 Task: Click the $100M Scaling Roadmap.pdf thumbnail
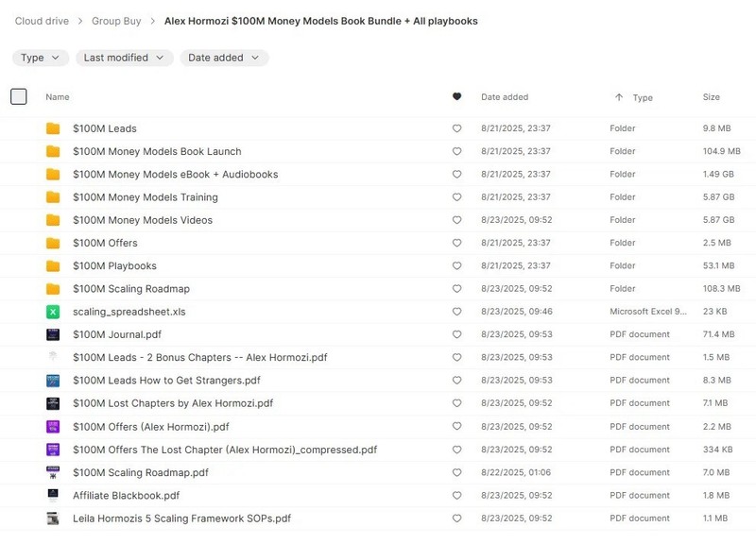(x=53, y=472)
